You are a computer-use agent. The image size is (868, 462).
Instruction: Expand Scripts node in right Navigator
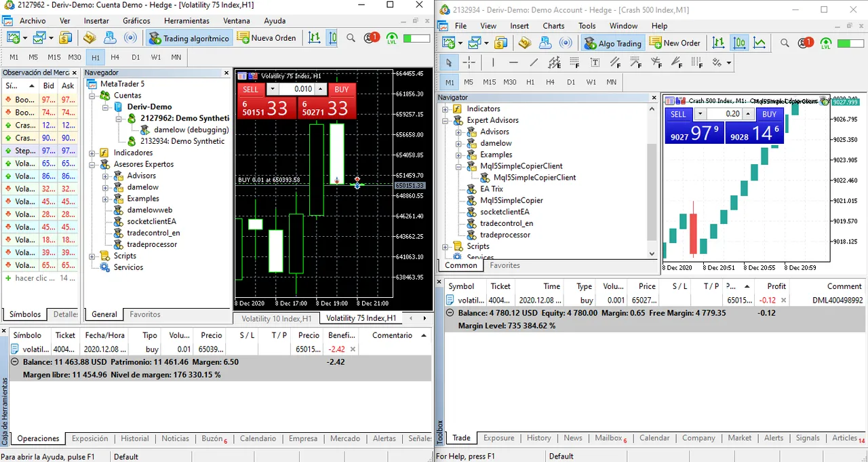446,246
